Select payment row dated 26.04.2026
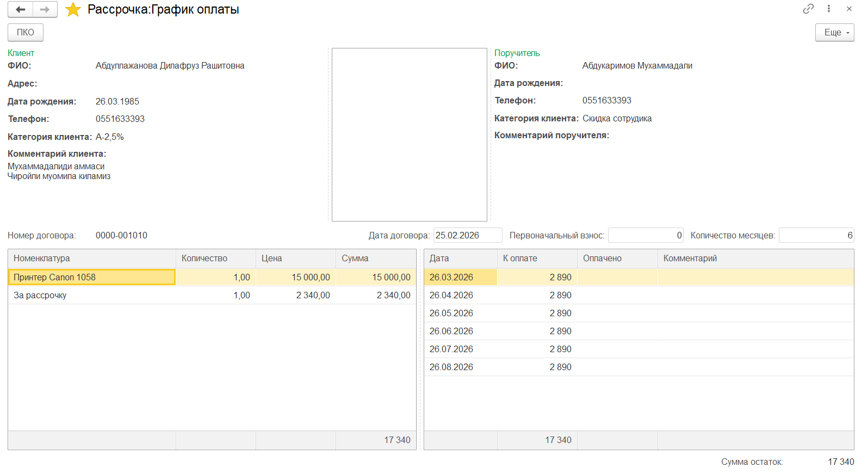Image resolution: width=868 pixels, height=473 pixels. [x=451, y=296]
